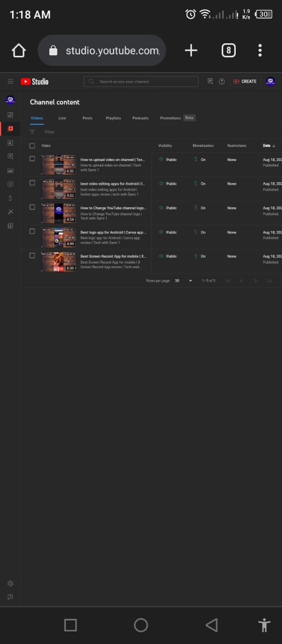
Task: Switch to the Promotions tab
Action: coord(170,118)
